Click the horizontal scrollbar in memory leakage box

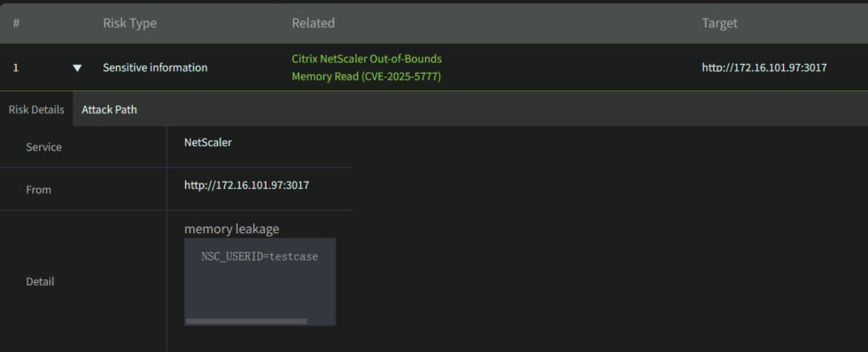[x=246, y=321]
